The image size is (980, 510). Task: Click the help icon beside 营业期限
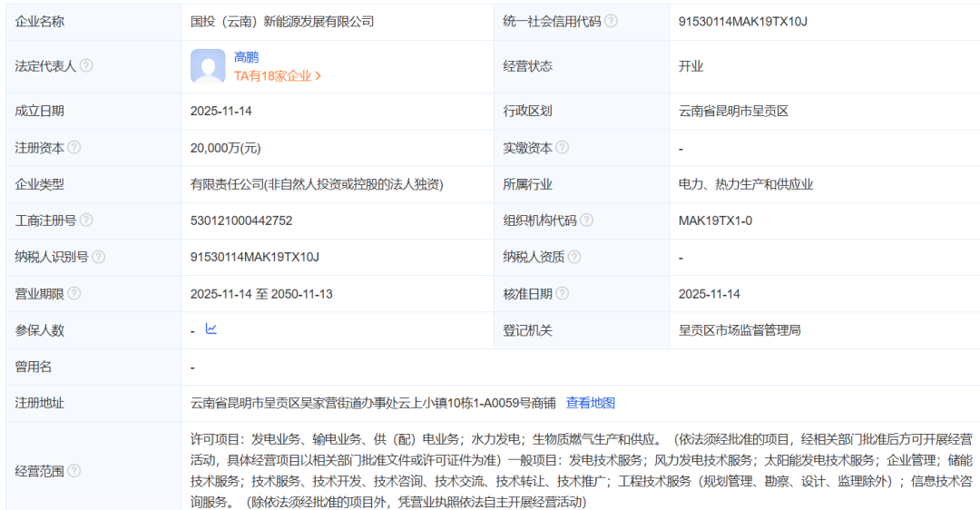tap(74, 294)
